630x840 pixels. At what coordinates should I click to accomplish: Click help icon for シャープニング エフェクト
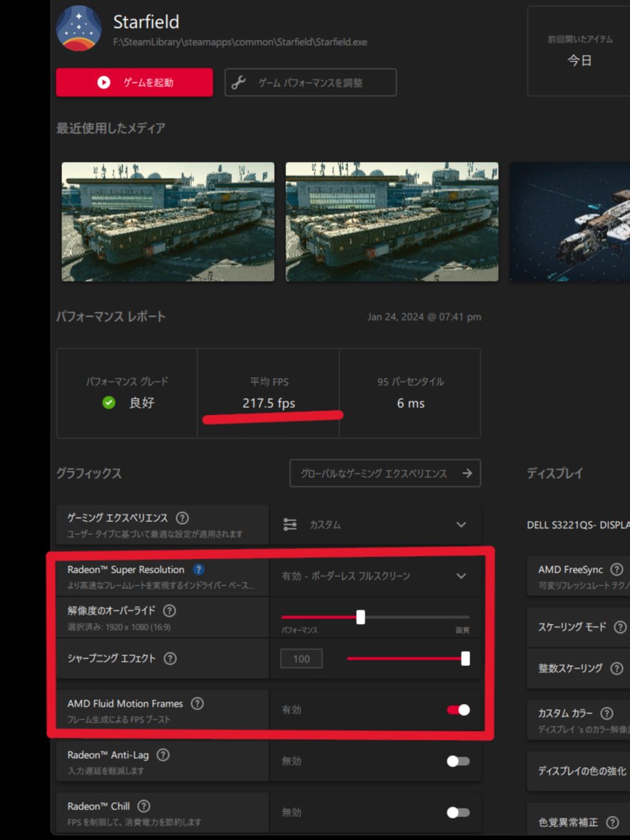[x=170, y=658]
